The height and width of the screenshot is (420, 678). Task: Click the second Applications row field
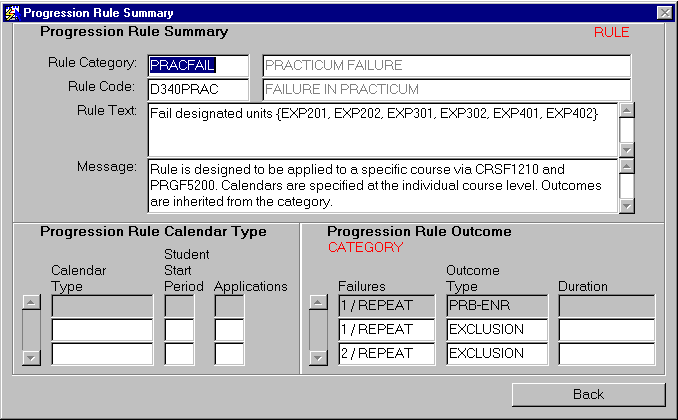point(229,330)
